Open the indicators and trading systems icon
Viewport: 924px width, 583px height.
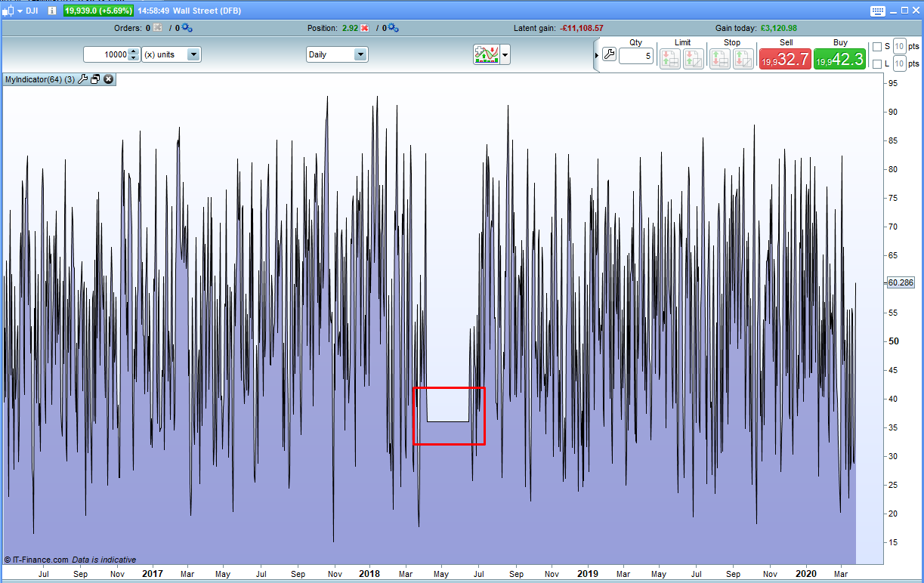click(x=487, y=54)
